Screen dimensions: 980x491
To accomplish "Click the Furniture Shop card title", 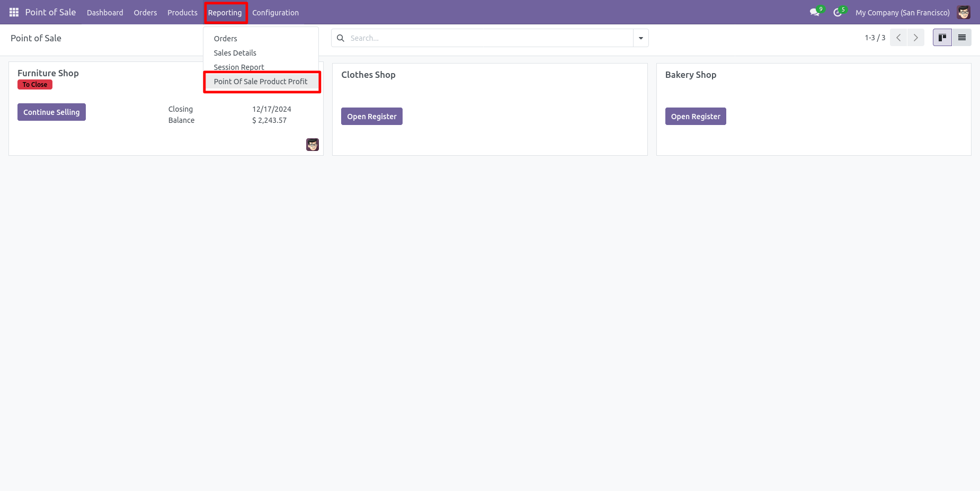I will tap(48, 73).
